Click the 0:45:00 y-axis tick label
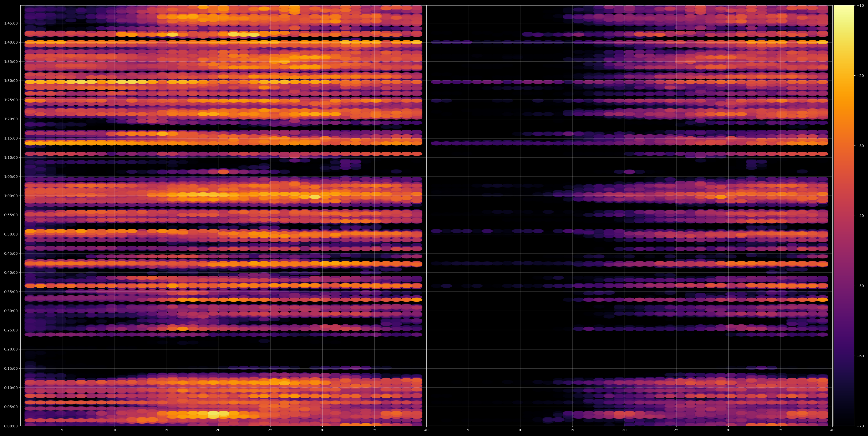The width and height of the screenshot is (868, 436). (x=11, y=253)
